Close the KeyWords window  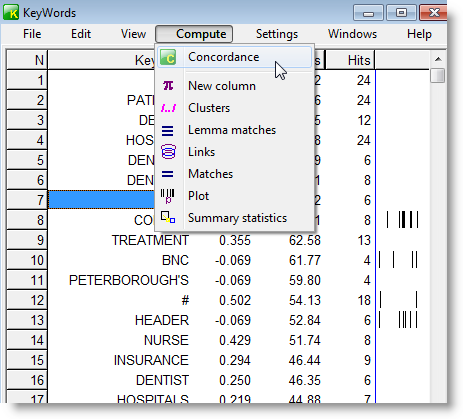click(434, 13)
